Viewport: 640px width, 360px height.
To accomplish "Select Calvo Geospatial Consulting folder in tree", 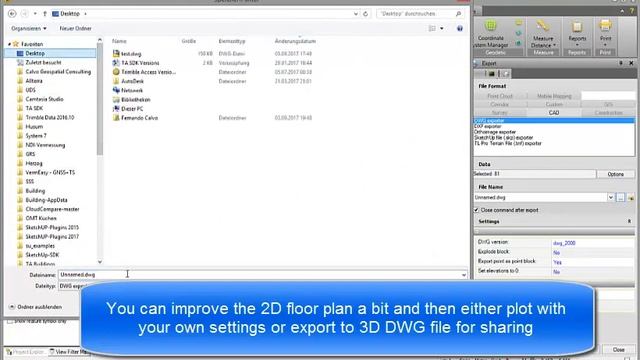I will tap(58, 72).
